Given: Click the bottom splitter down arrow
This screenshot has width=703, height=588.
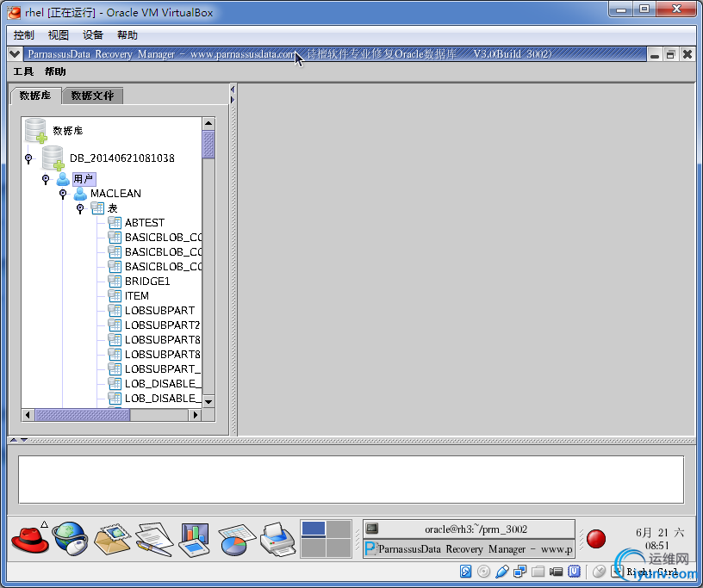Looking at the screenshot, I should coord(24,440).
